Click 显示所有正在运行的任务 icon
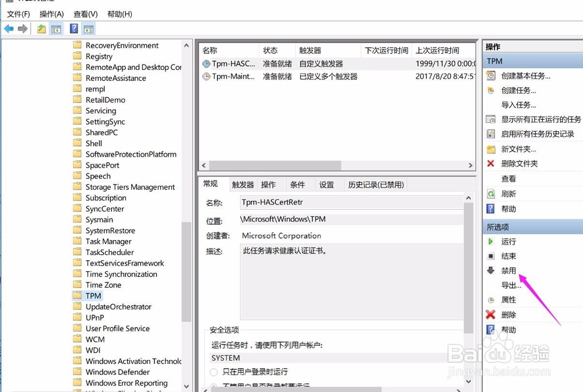The height and width of the screenshot is (392, 583). click(x=491, y=119)
